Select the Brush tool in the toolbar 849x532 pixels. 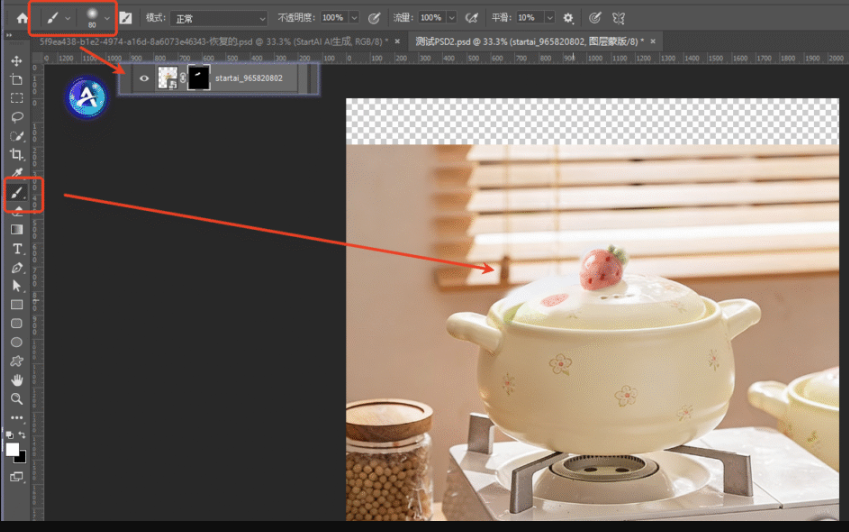(17, 191)
